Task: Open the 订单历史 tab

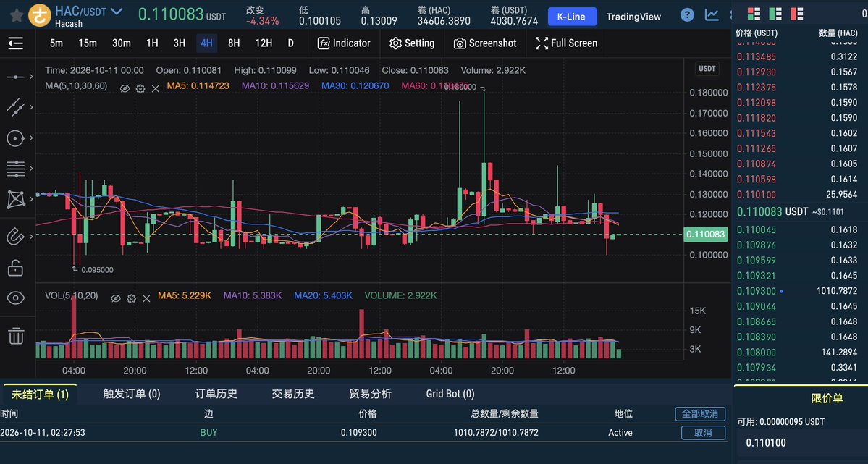Action: coord(216,394)
